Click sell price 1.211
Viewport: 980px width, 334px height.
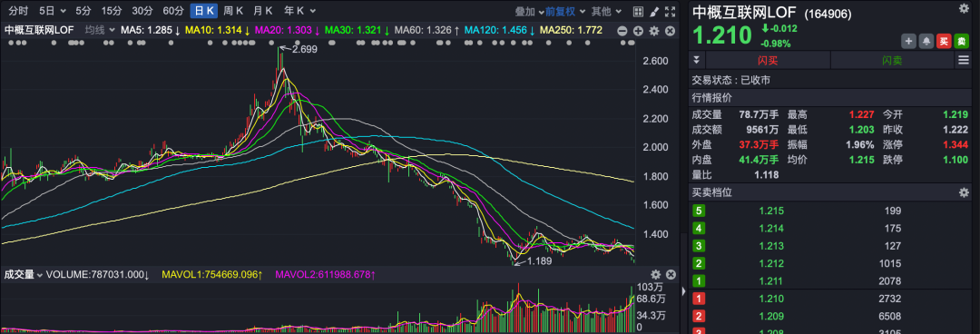[771, 280]
